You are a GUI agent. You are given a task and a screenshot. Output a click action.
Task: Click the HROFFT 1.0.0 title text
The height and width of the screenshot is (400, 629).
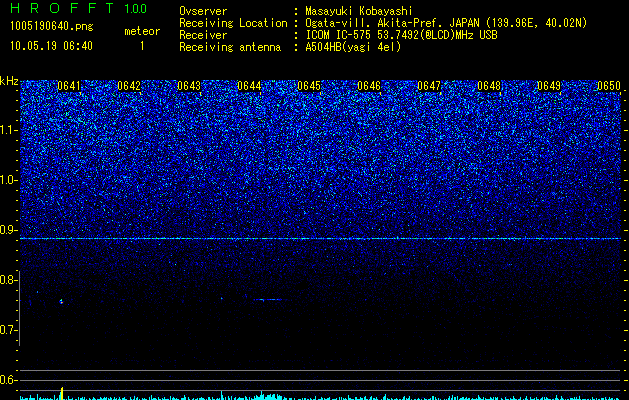click(x=79, y=8)
